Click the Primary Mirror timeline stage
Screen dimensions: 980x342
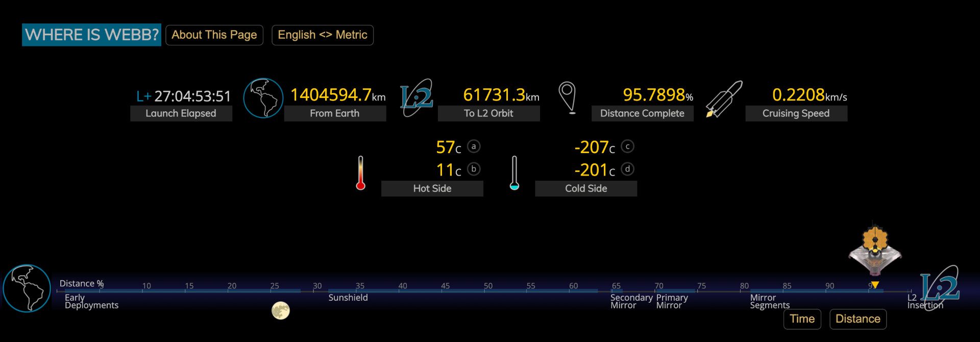[x=672, y=301]
